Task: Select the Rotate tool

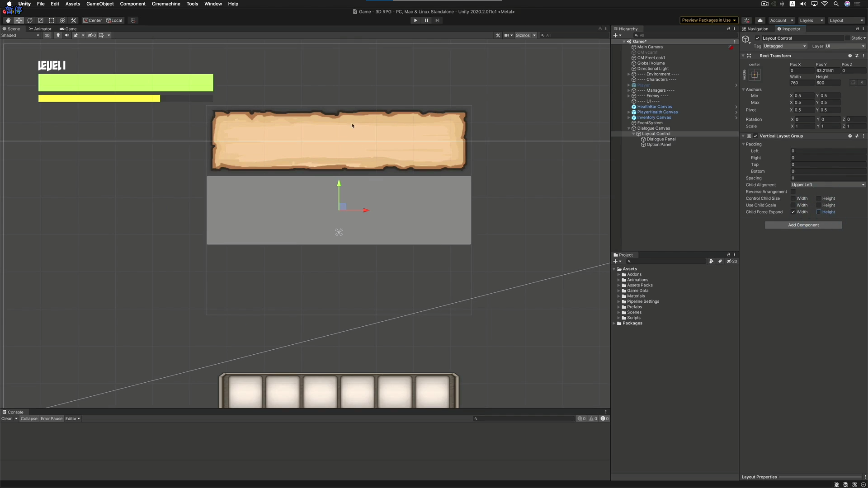Action: click(x=30, y=20)
